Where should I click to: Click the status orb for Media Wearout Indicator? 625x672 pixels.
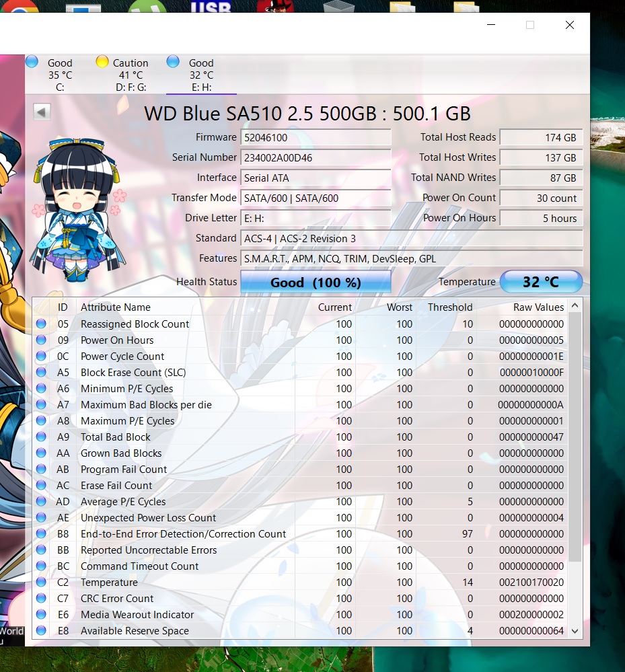(x=41, y=614)
